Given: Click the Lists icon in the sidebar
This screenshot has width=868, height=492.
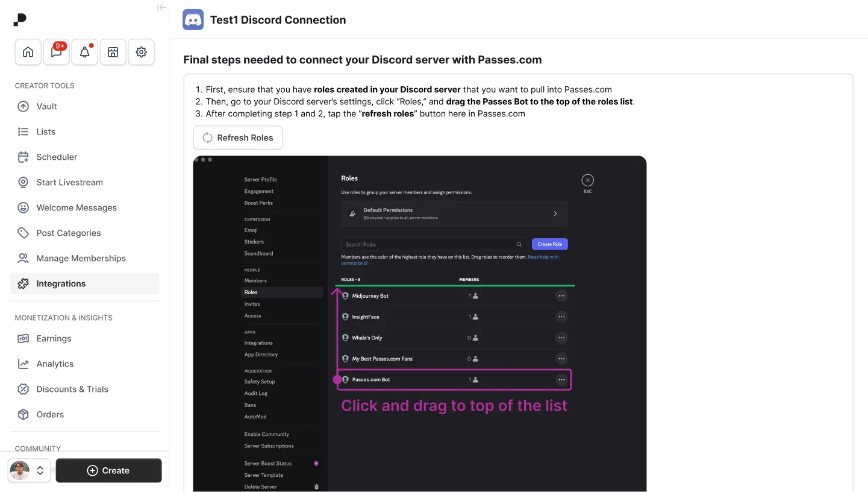Looking at the screenshot, I should (23, 131).
